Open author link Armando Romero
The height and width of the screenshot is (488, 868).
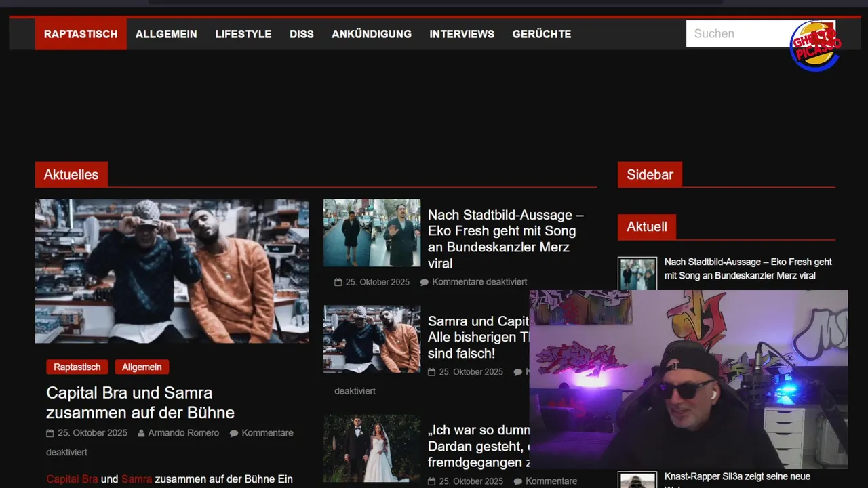pyautogui.click(x=184, y=433)
